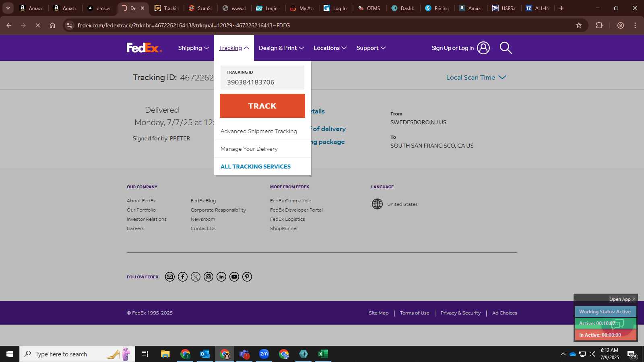This screenshot has width=644, height=362.
Task: Open FedEx LinkedIn icon
Action: coord(221,277)
